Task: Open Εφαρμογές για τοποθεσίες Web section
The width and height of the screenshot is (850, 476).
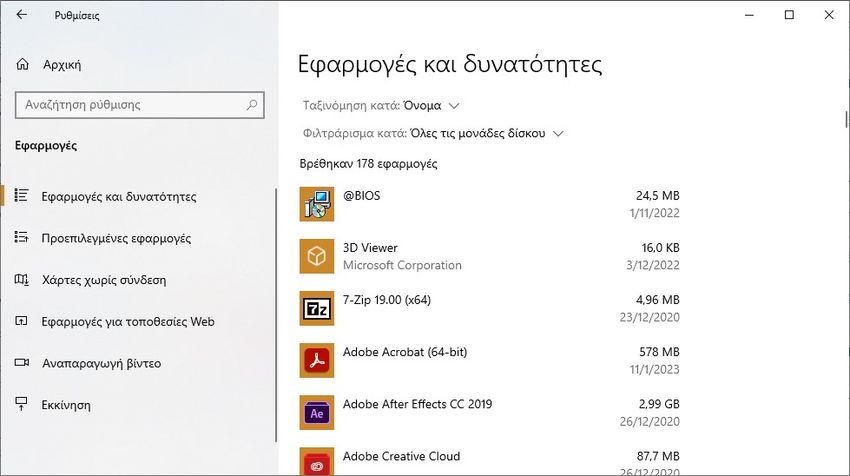Action: tap(128, 321)
